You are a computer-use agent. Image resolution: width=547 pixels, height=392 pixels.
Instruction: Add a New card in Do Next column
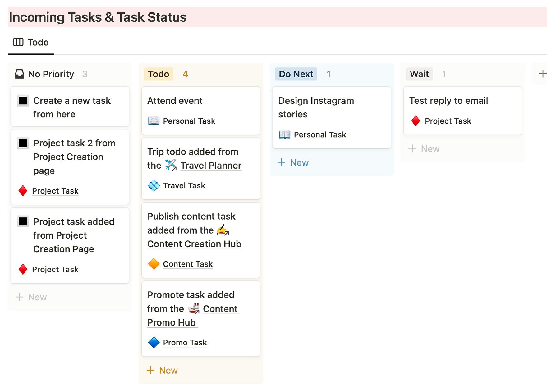coord(293,162)
